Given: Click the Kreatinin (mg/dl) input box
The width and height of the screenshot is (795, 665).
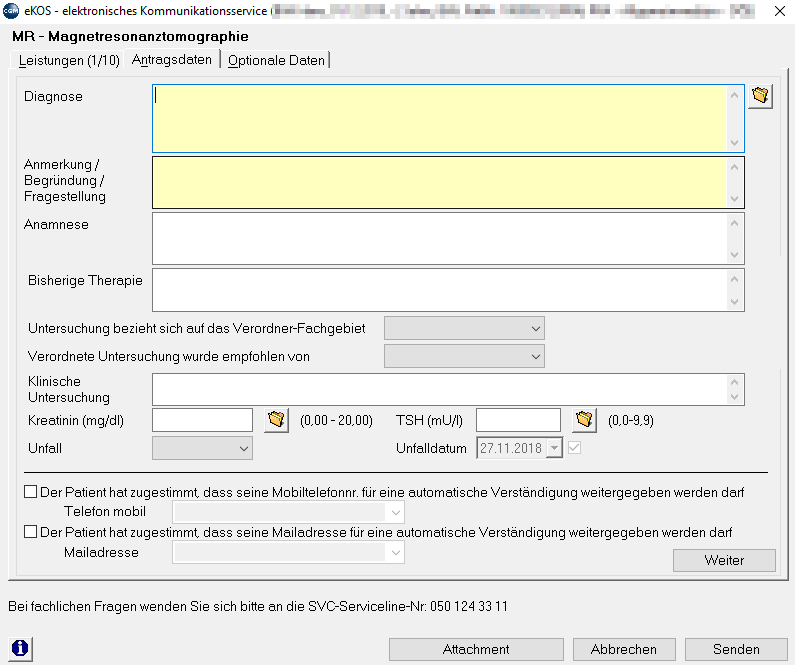Looking at the screenshot, I should point(202,420).
